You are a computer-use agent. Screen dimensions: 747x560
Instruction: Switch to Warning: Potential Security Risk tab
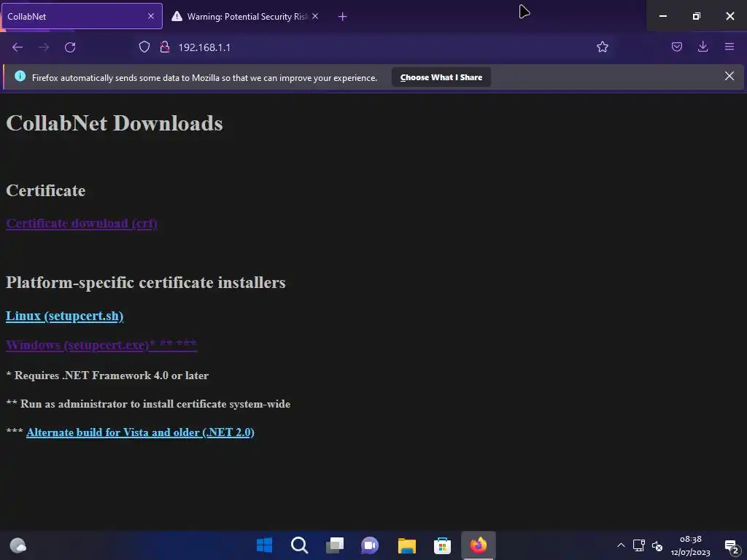244,16
